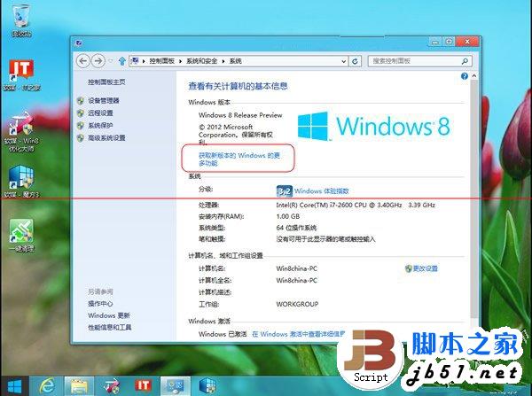Open 性能信息和工具 link
Viewport: 532px width, 396px height.
pos(110,327)
